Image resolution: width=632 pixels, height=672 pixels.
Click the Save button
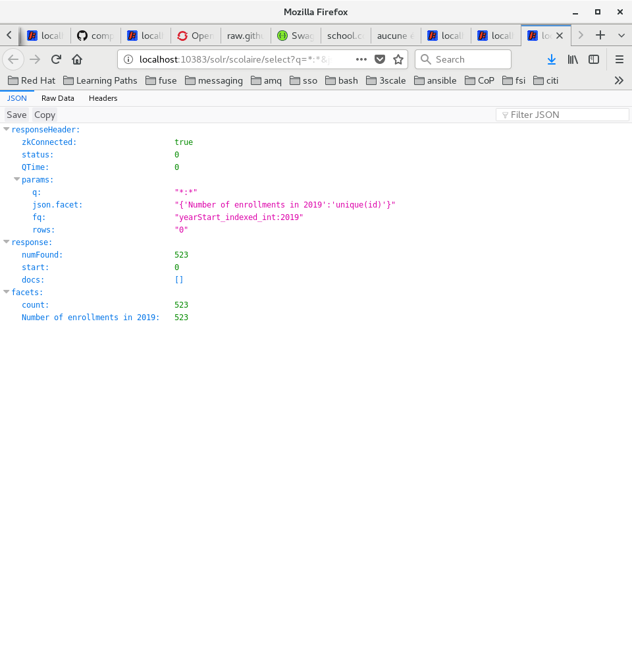point(16,115)
